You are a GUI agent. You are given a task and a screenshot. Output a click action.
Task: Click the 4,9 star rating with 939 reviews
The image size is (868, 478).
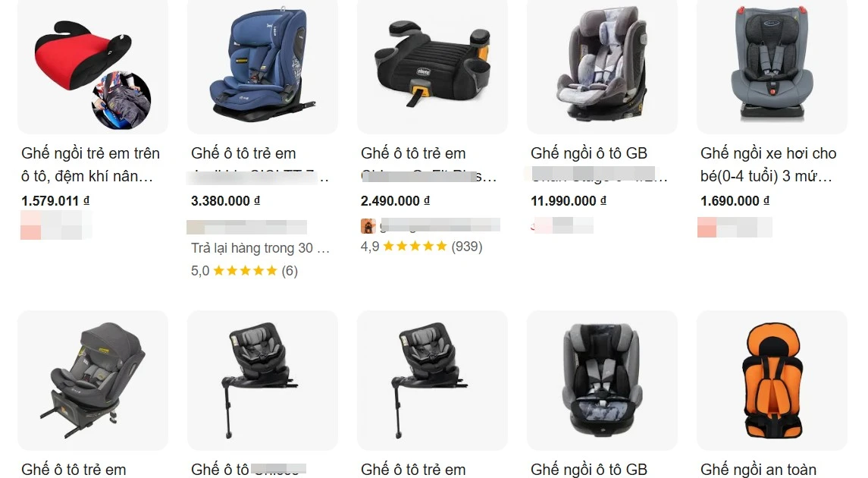(421, 247)
